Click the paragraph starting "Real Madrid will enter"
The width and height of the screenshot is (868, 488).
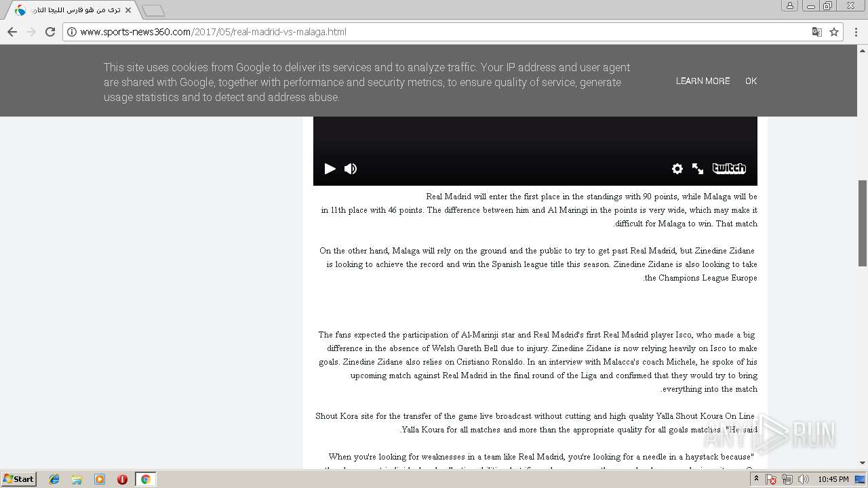click(539, 210)
